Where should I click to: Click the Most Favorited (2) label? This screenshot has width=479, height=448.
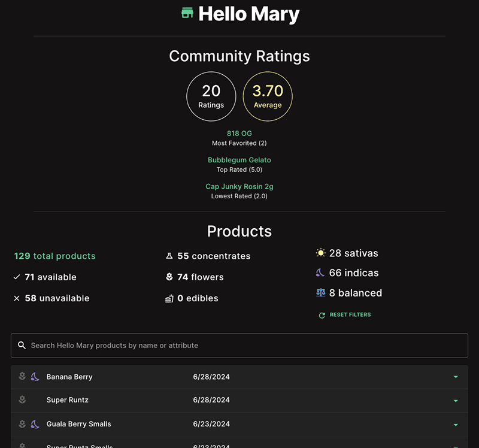click(239, 143)
